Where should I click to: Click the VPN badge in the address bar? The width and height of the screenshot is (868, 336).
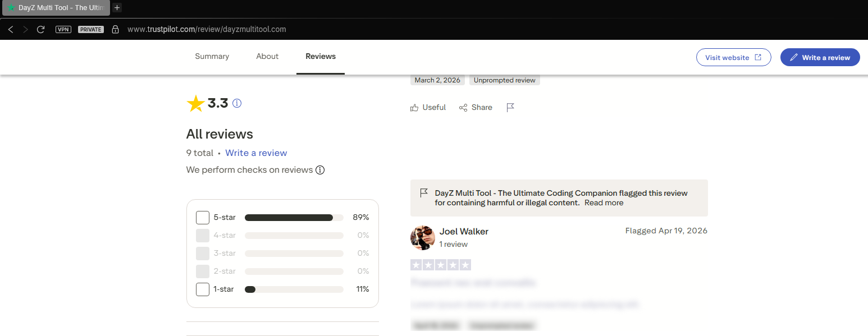coord(63,29)
